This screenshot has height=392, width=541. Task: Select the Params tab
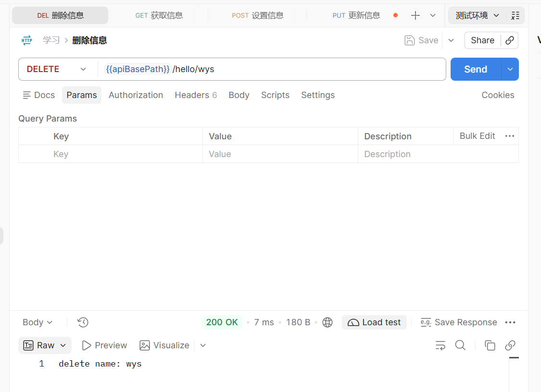[82, 95]
